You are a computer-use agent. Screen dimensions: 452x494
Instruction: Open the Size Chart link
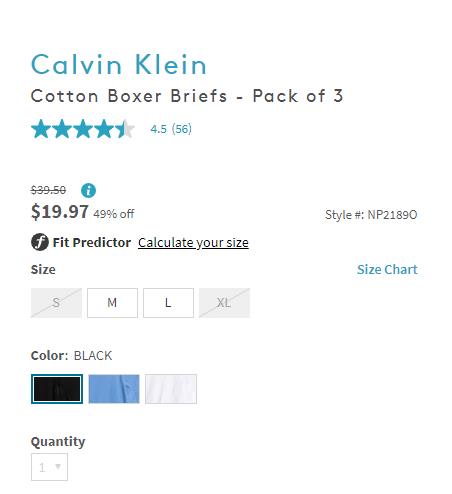[387, 269]
